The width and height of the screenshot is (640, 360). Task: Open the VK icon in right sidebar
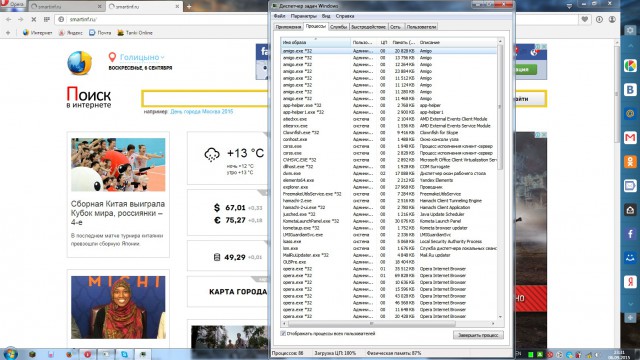click(x=630, y=89)
